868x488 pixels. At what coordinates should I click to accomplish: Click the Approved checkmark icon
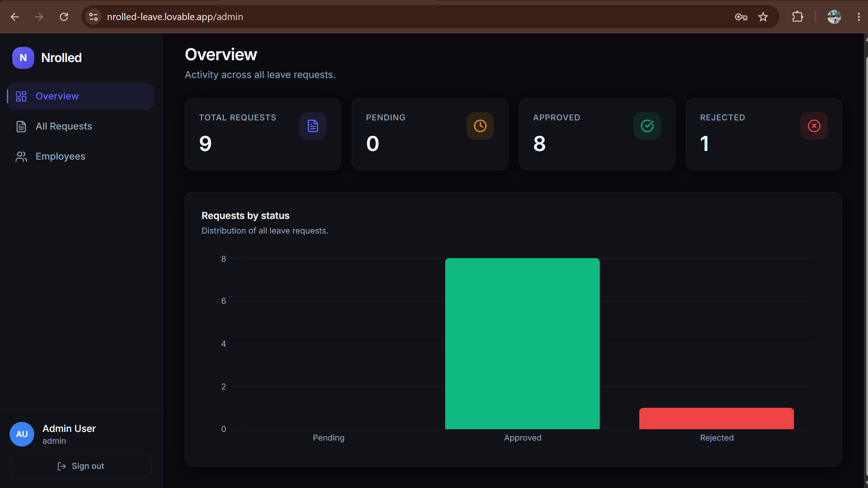[647, 126]
